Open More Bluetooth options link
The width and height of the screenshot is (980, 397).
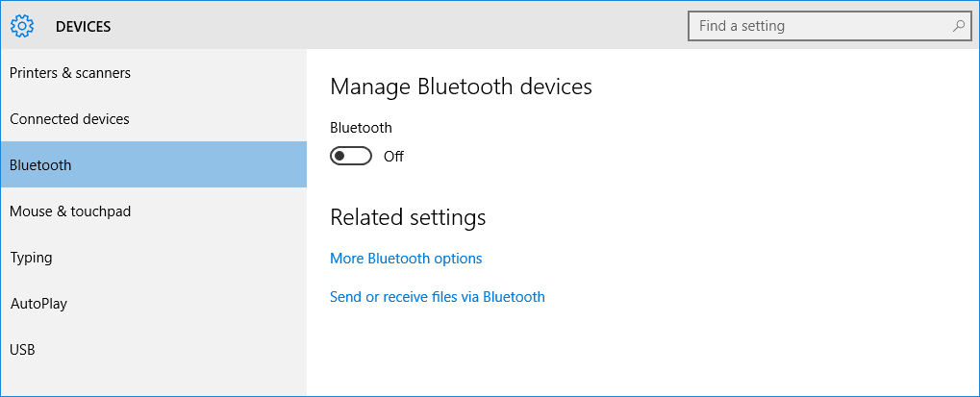(406, 259)
